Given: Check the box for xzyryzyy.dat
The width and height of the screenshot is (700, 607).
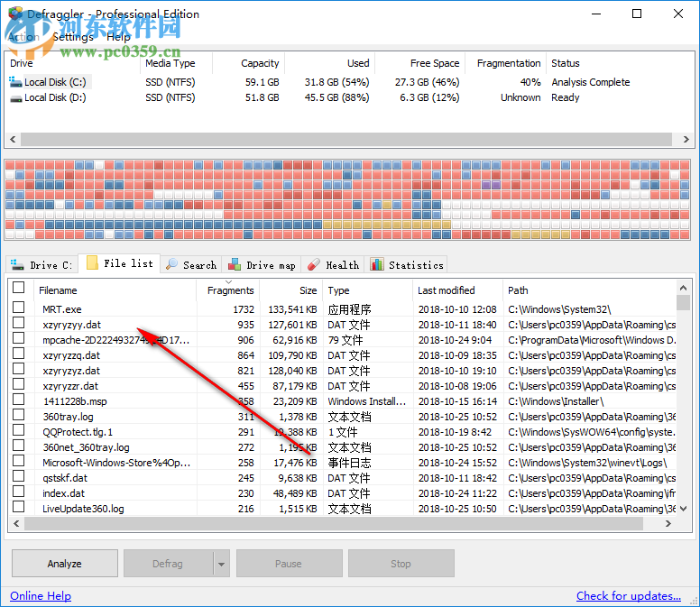Looking at the screenshot, I should click(18, 323).
